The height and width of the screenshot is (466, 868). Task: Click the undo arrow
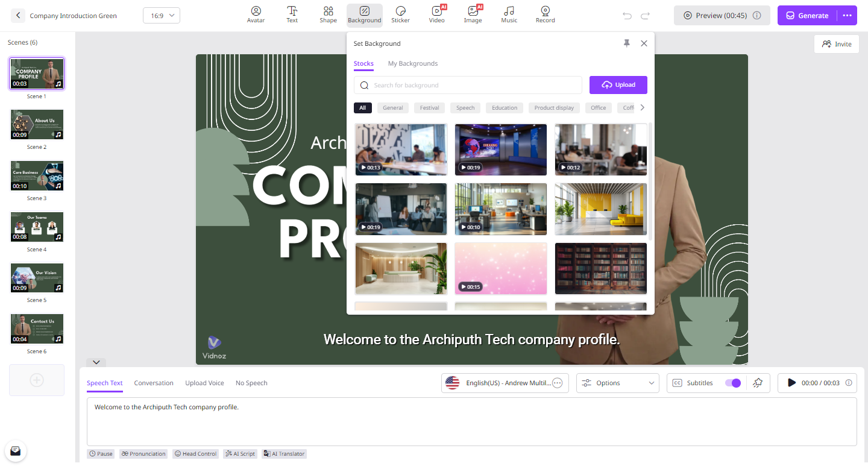pos(627,16)
